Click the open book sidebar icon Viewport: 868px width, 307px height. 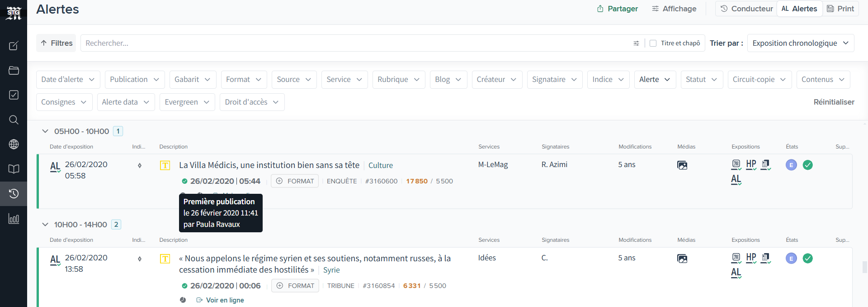pos(14,169)
